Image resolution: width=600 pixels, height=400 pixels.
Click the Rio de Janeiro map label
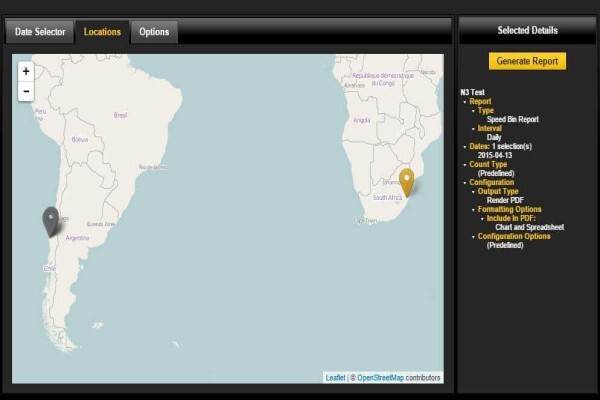[x=153, y=167]
